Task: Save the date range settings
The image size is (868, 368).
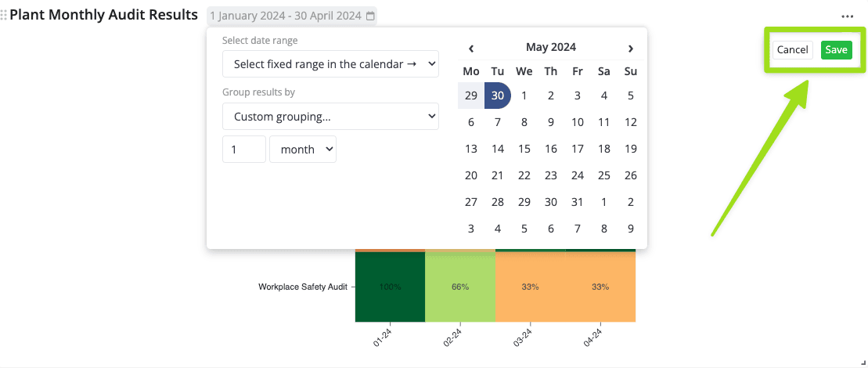Action: (x=836, y=50)
